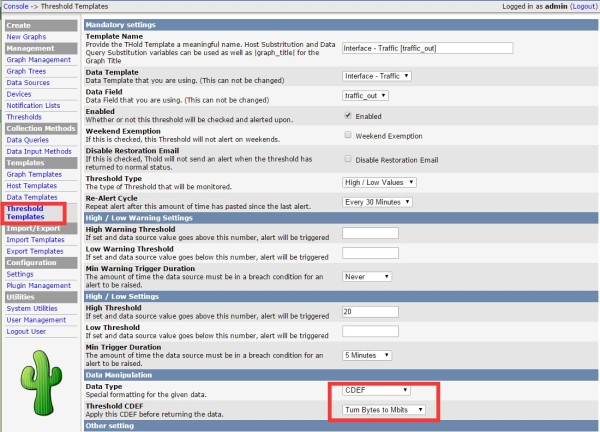Open the Threshold Type dropdown

pos(379,183)
